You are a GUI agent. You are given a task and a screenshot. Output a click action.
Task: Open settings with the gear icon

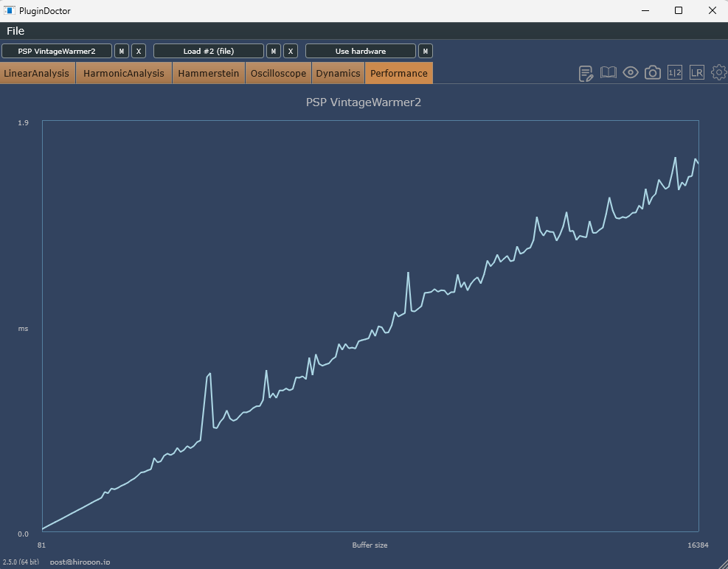[718, 72]
